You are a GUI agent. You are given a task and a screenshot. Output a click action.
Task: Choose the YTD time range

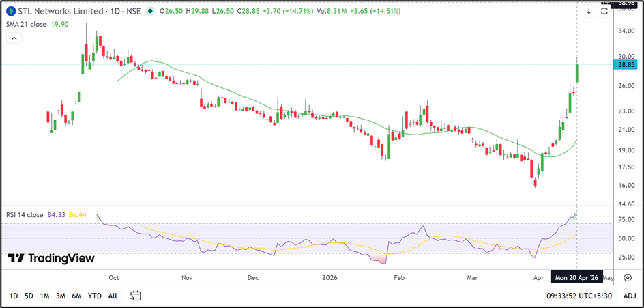(x=95, y=296)
